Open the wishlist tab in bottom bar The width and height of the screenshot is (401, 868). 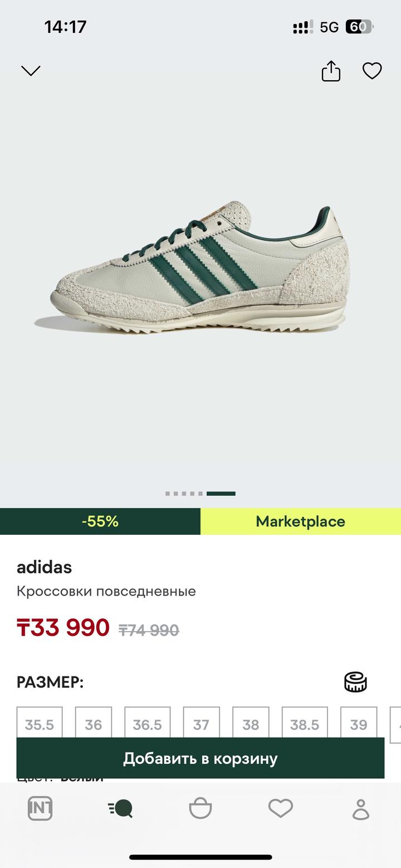click(x=281, y=808)
